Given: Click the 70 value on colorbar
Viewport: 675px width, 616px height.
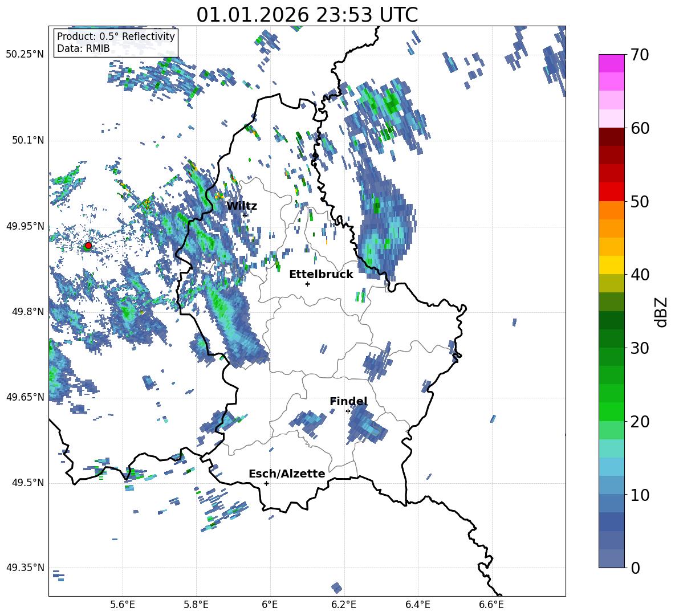Looking at the screenshot, I should click(x=639, y=55).
